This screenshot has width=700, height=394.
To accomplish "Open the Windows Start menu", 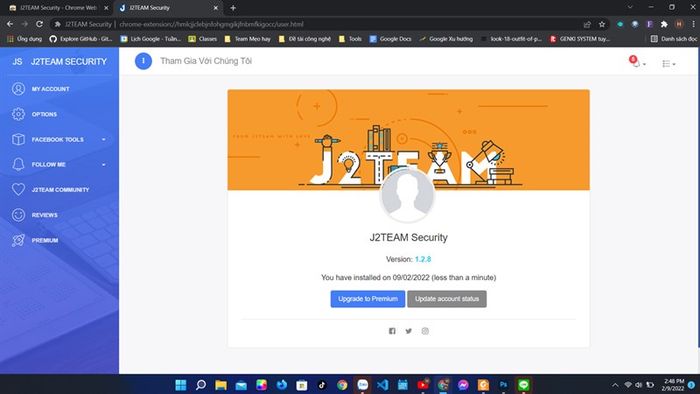I will (181, 385).
